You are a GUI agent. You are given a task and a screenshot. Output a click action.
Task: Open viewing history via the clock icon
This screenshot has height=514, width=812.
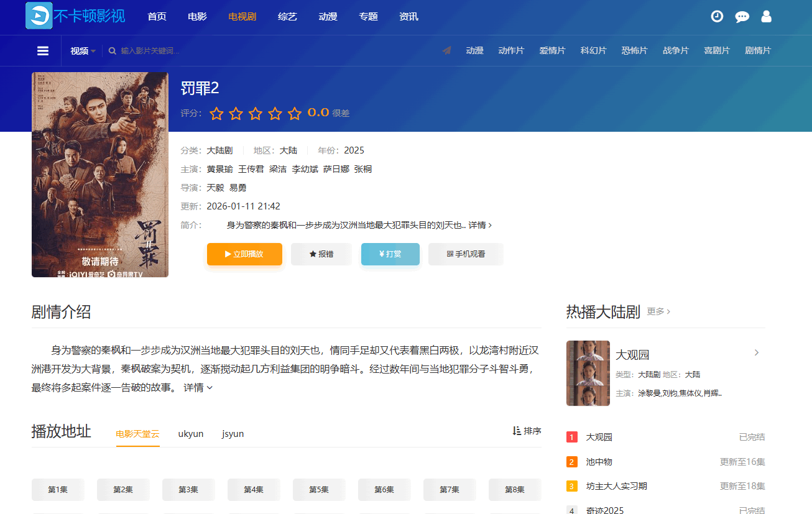point(717,17)
